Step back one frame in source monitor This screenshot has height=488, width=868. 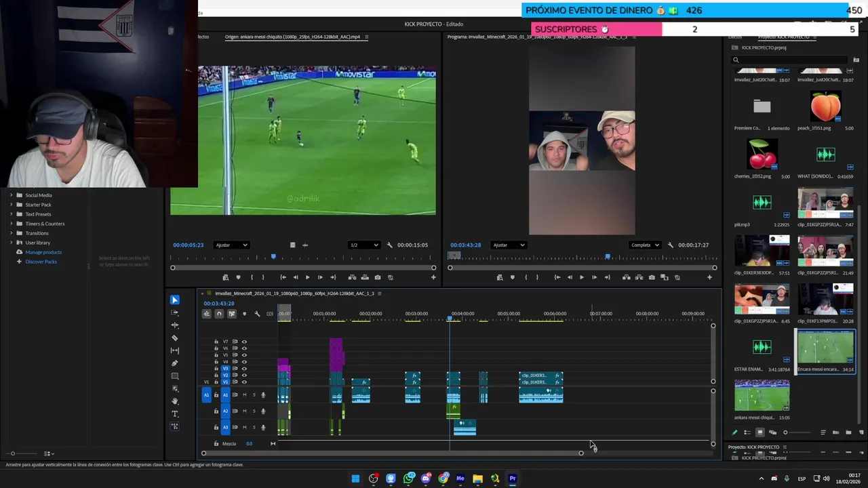coord(295,277)
